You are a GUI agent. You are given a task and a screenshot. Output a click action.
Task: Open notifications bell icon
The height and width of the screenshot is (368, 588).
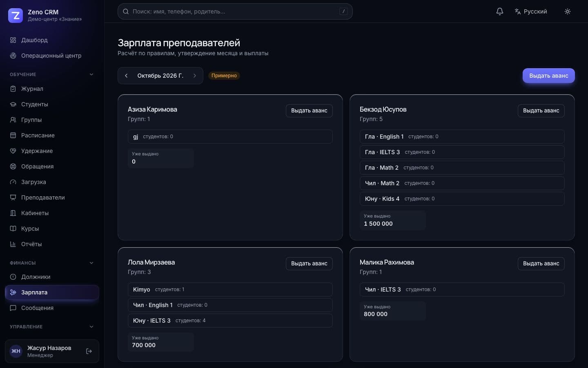coord(500,11)
